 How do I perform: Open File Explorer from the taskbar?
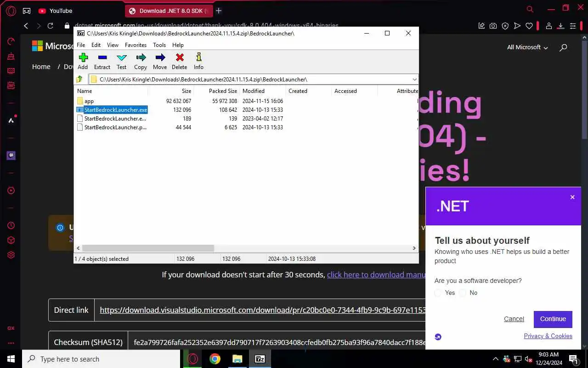237,359
